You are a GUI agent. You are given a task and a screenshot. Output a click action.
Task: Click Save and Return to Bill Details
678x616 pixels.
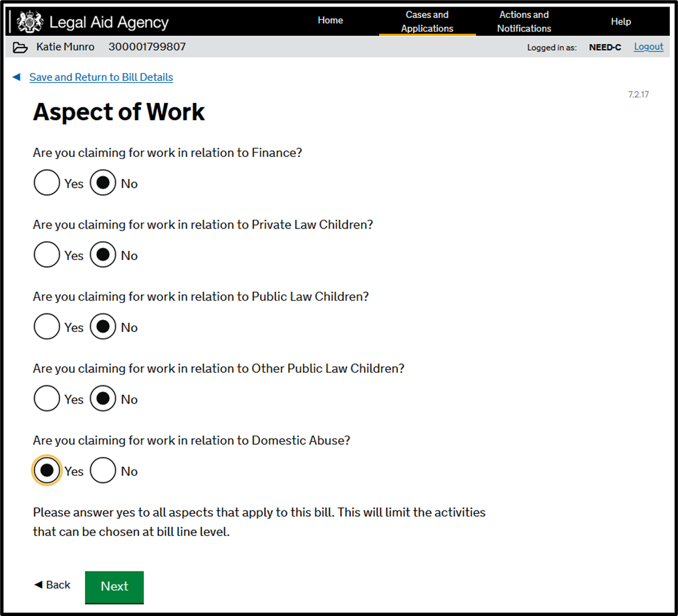click(x=101, y=78)
